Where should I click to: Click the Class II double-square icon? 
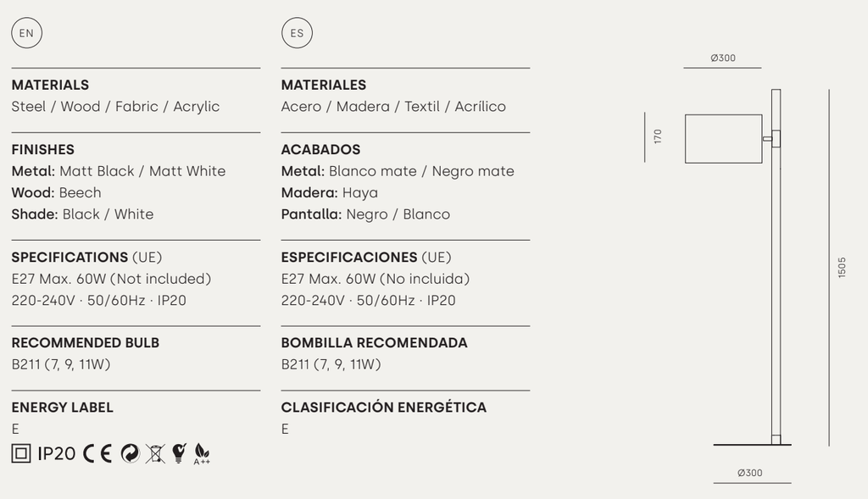point(21,453)
